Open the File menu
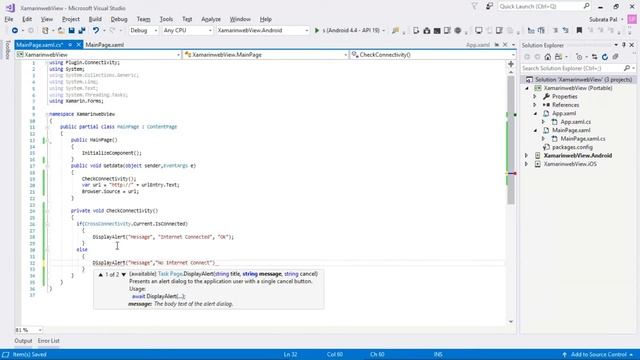The width and height of the screenshot is (640, 360). tap(9, 19)
